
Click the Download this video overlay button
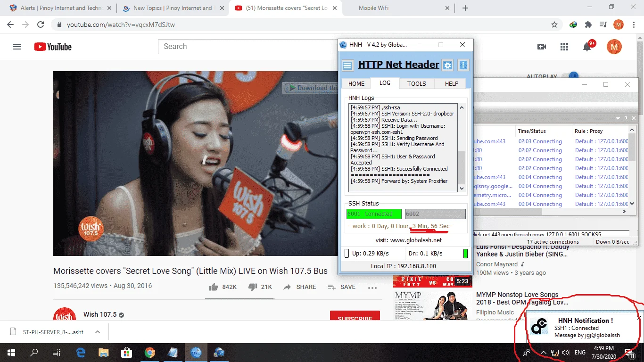310,88
